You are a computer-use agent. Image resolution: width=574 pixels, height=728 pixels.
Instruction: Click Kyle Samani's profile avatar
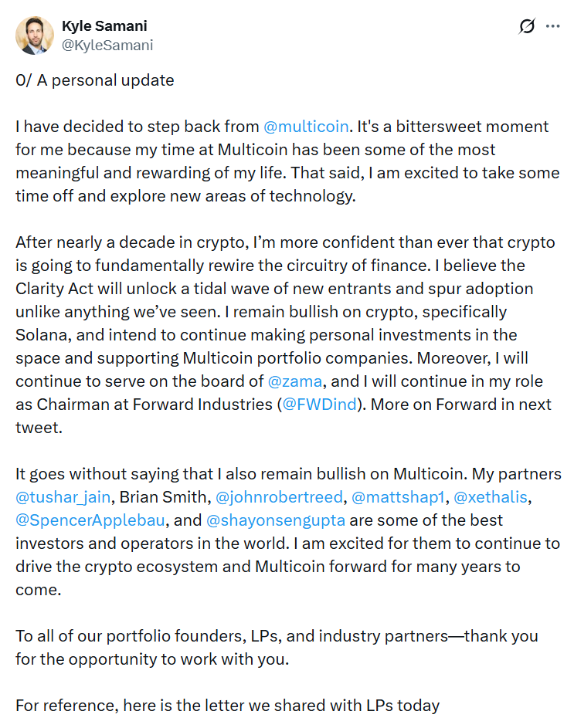pos(34,36)
